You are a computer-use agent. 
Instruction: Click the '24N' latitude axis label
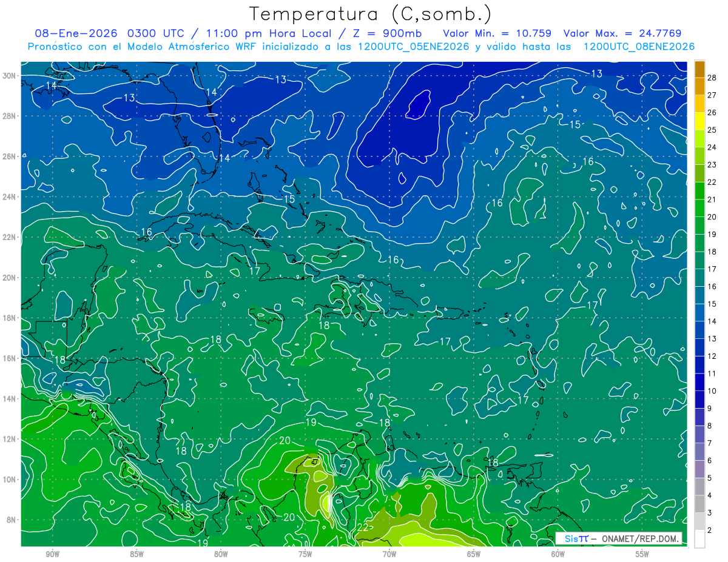click(x=8, y=197)
